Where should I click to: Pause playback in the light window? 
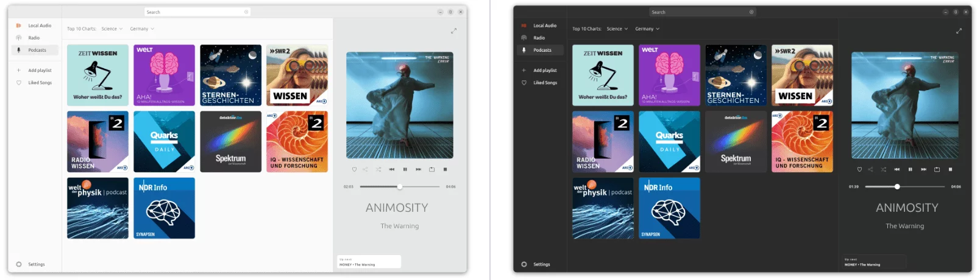pyautogui.click(x=405, y=169)
